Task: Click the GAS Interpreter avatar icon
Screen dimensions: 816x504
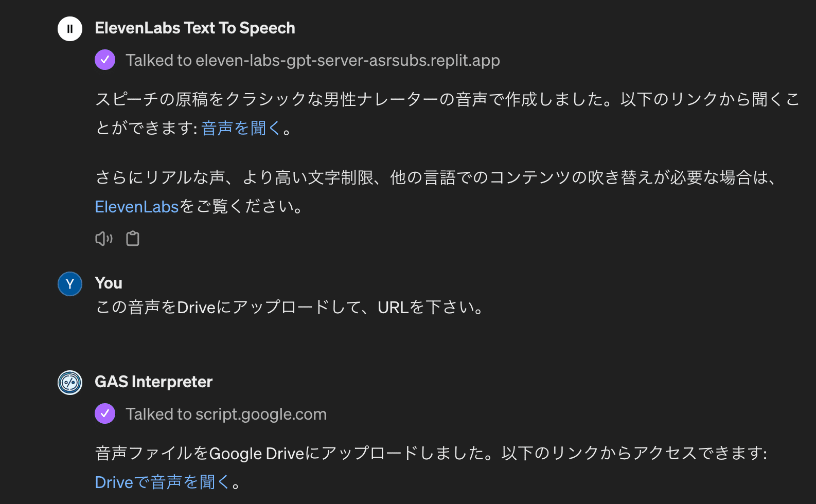Action: click(70, 383)
